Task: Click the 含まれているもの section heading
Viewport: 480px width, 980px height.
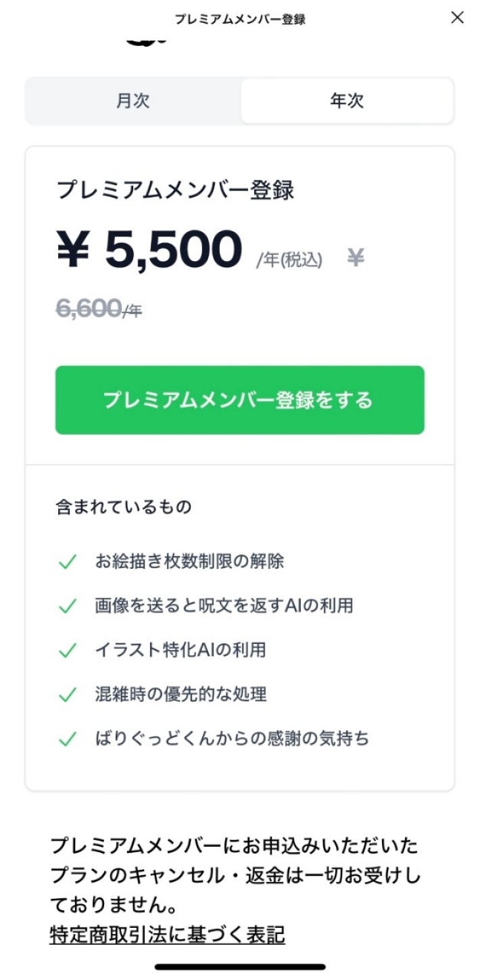Action: pos(123,507)
